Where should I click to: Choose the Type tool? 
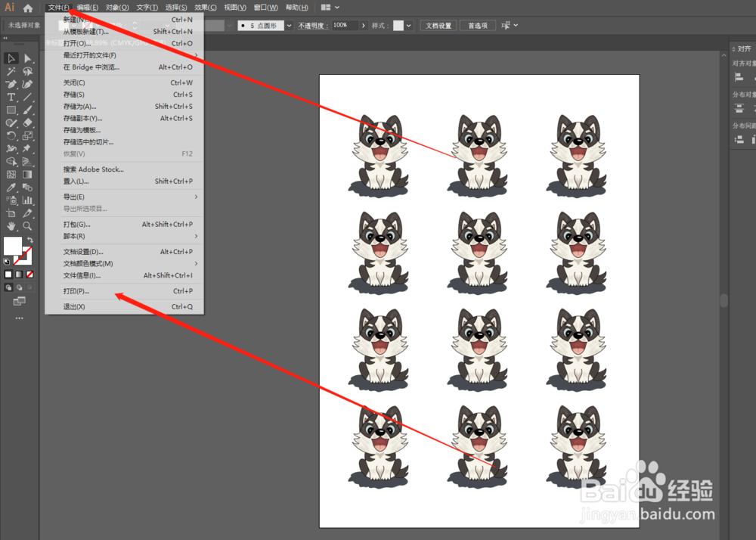click(x=11, y=97)
